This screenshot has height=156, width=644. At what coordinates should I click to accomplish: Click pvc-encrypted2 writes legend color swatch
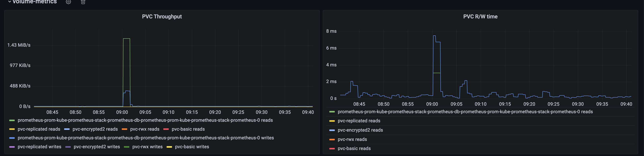(68, 147)
